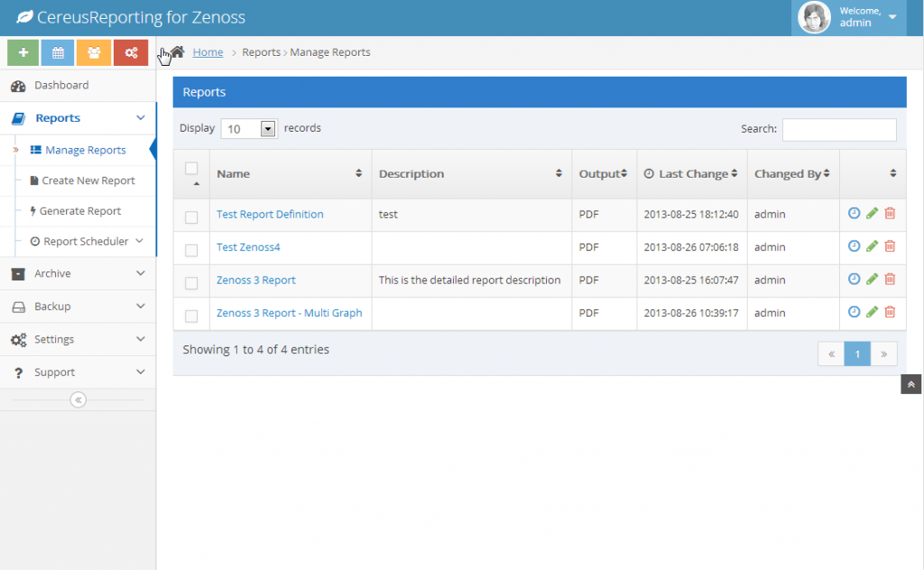Go to previous page of results
The height and width of the screenshot is (570, 924).
[831, 354]
